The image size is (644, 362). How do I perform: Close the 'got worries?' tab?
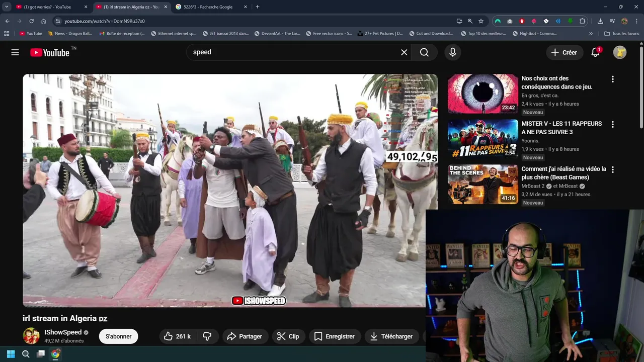(86, 7)
